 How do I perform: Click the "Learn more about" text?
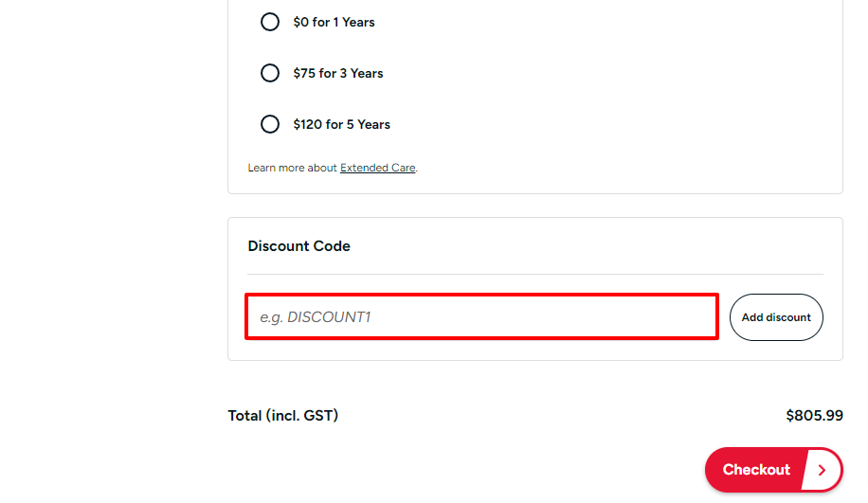292,168
